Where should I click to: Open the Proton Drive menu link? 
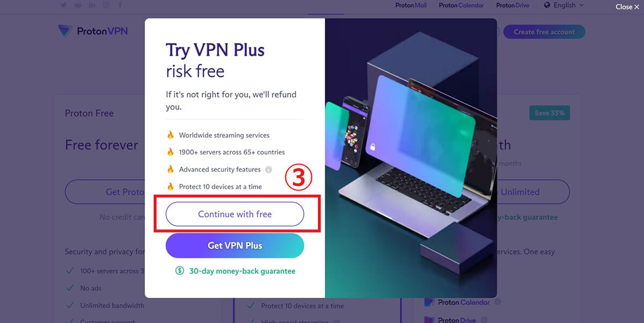tap(513, 5)
